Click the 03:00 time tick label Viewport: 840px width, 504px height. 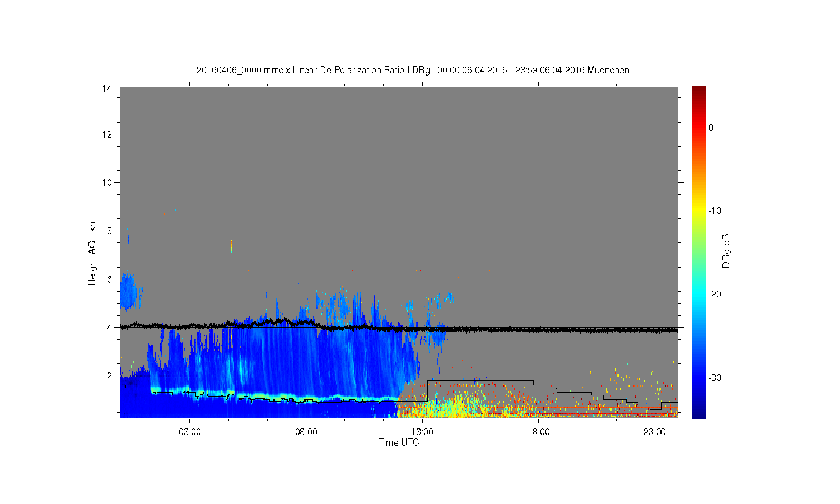(190, 432)
